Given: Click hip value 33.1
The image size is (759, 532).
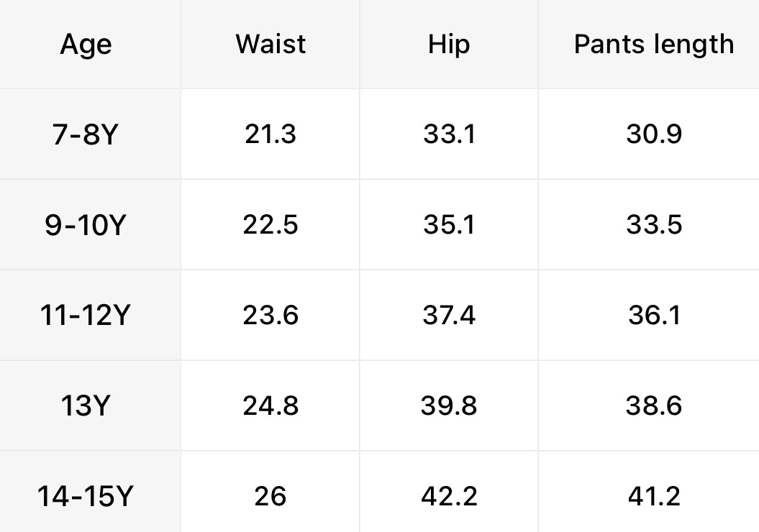Looking at the screenshot, I should click(x=449, y=134).
